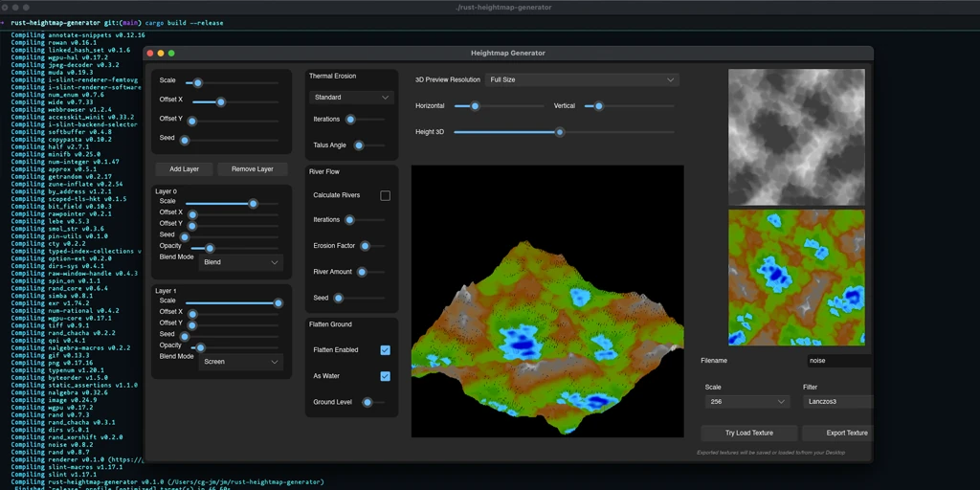The height and width of the screenshot is (490, 980).
Task: Click the River Flow Seed slider
Action: [x=360, y=299]
